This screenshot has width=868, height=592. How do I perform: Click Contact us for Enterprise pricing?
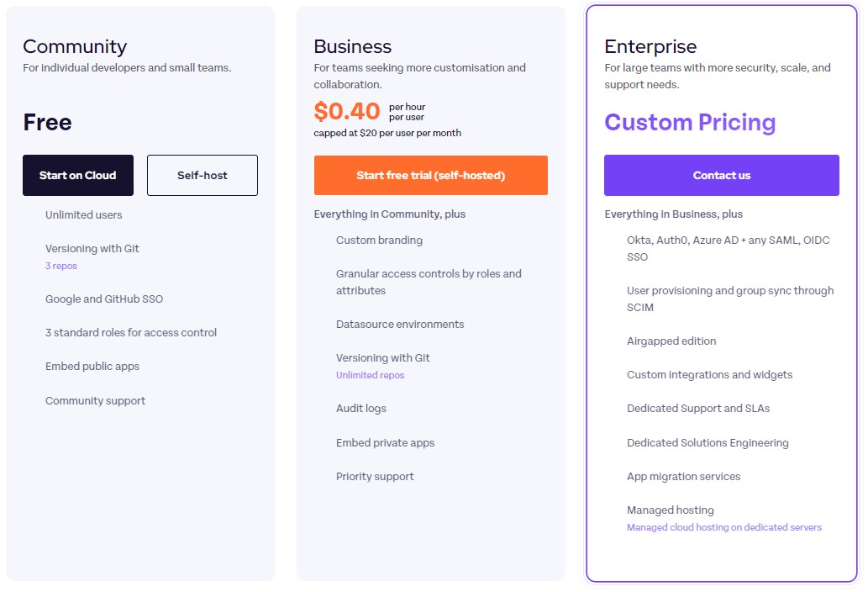pyautogui.click(x=721, y=175)
